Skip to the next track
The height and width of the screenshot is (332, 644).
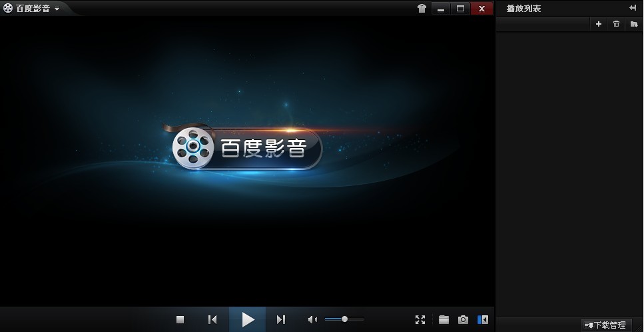tap(281, 320)
